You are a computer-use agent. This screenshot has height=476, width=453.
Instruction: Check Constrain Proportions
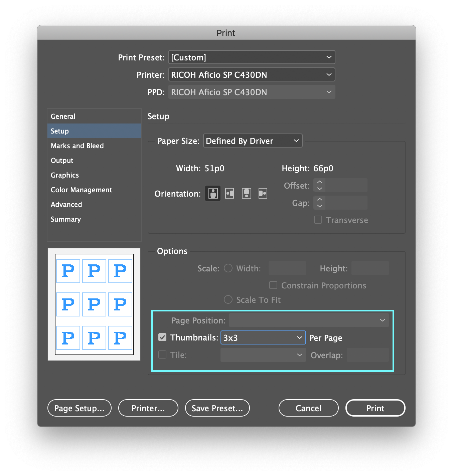tap(273, 285)
